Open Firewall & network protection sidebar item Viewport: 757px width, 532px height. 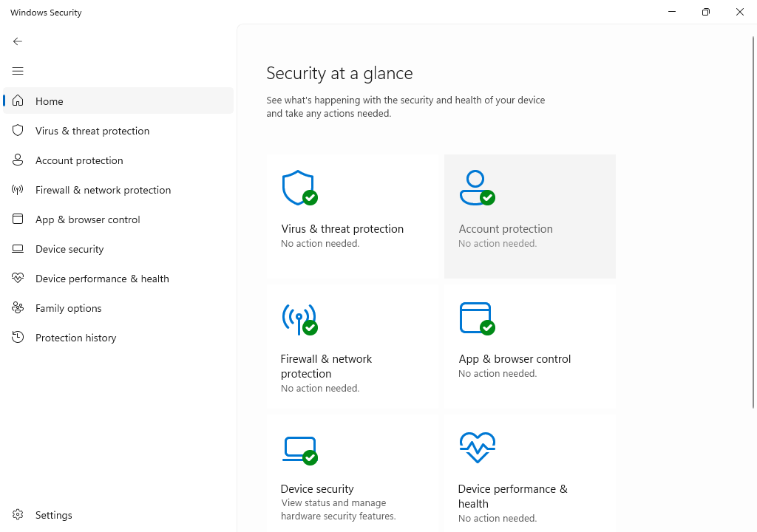pos(103,190)
